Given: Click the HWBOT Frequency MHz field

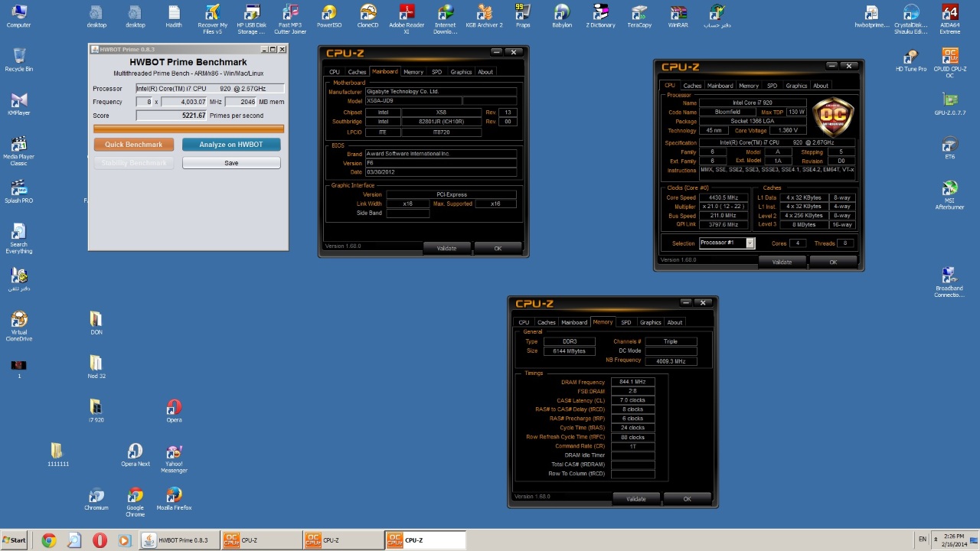Looking at the screenshot, I should (184, 102).
